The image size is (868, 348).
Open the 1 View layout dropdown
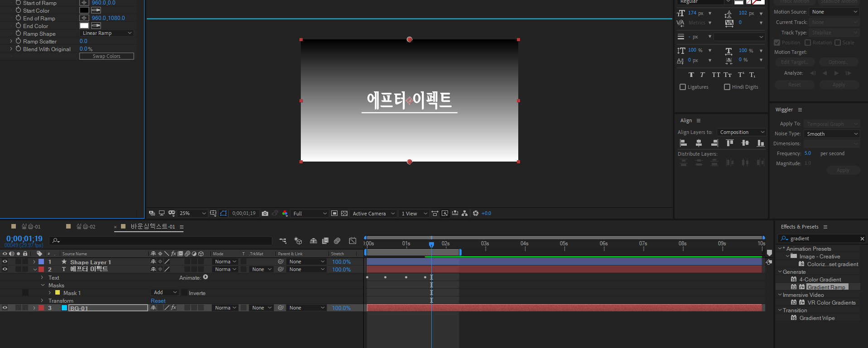coord(414,214)
